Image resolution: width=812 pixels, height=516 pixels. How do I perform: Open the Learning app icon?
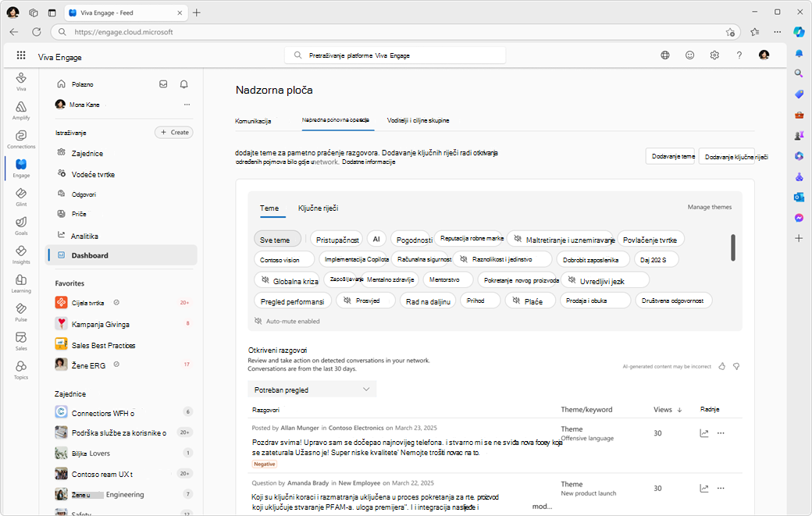pos(21,283)
